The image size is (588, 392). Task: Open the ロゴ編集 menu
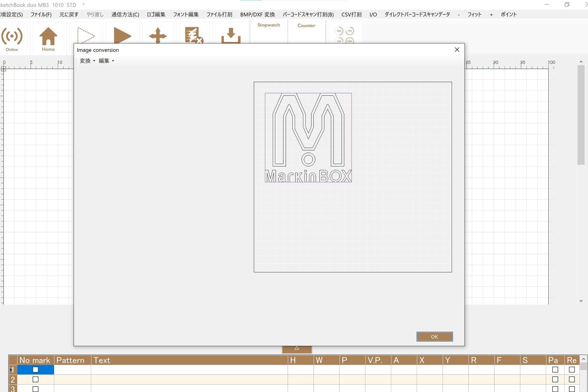tap(156, 14)
